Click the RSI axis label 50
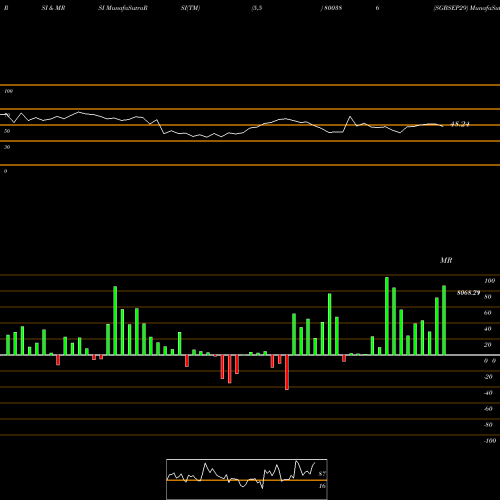 tap(7, 131)
